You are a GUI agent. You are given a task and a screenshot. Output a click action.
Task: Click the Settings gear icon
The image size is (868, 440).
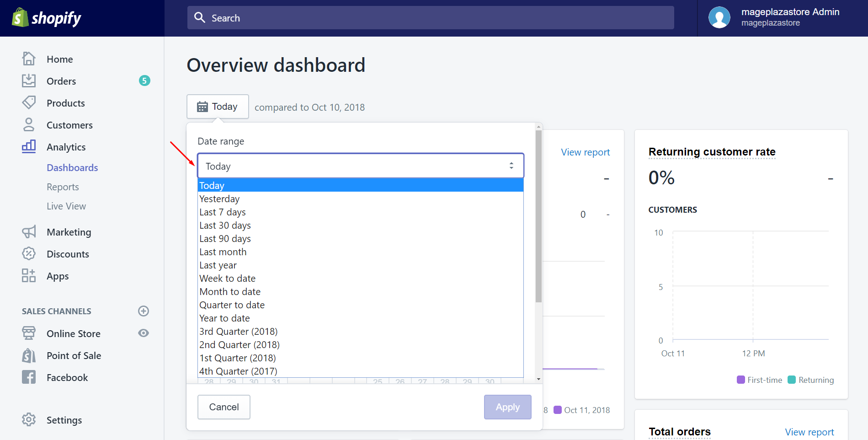[29, 419]
